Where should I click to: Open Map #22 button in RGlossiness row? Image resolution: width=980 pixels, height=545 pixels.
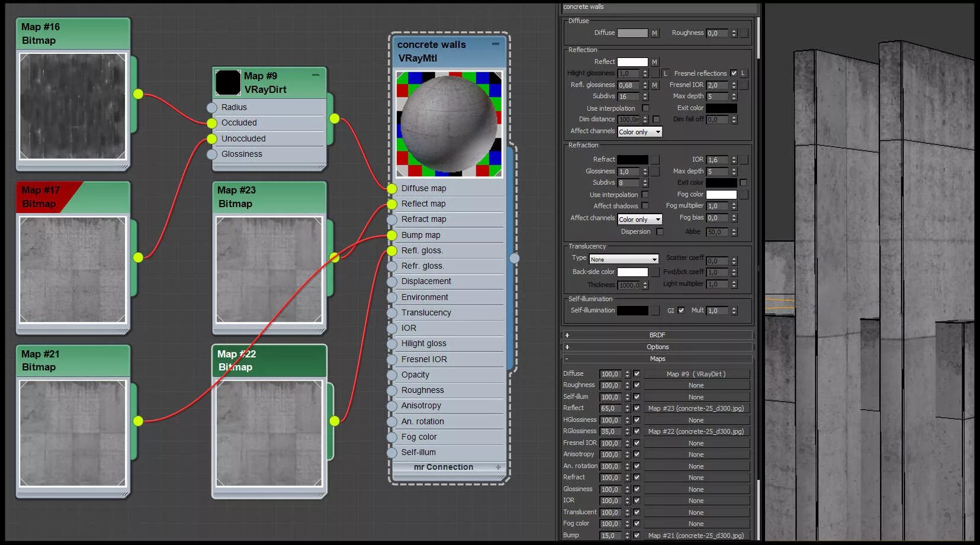point(696,431)
